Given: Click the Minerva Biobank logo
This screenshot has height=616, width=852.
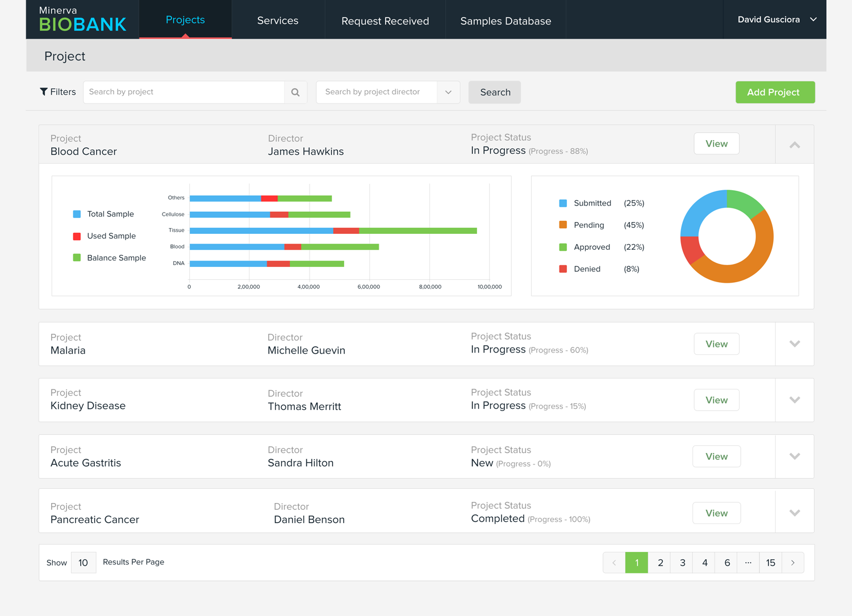Looking at the screenshot, I should coord(82,19).
